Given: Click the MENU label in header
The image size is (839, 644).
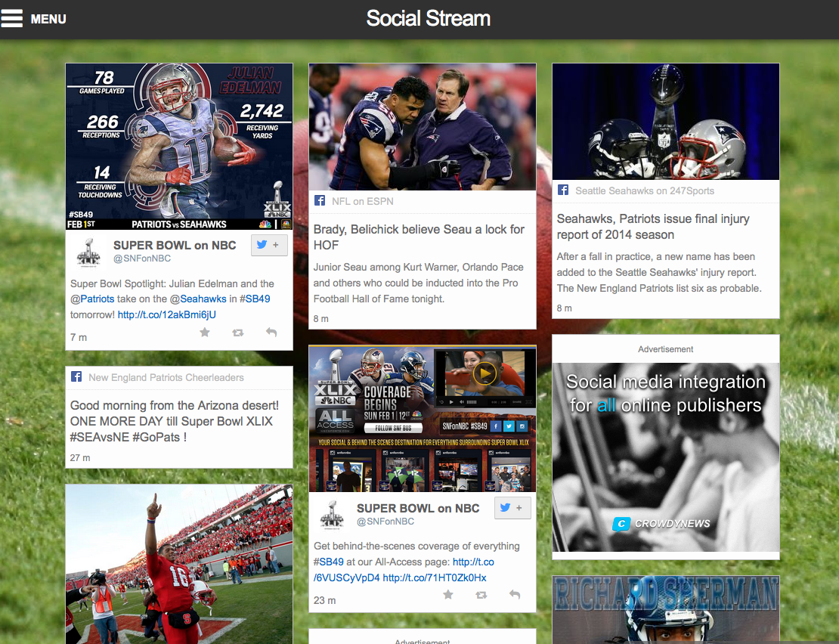Looking at the screenshot, I should [x=48, y=19].
